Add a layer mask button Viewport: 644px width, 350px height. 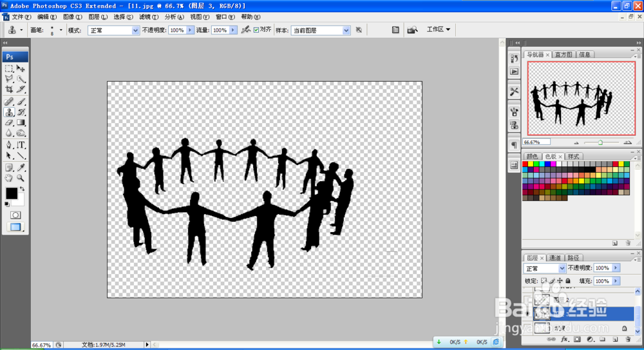577,340
